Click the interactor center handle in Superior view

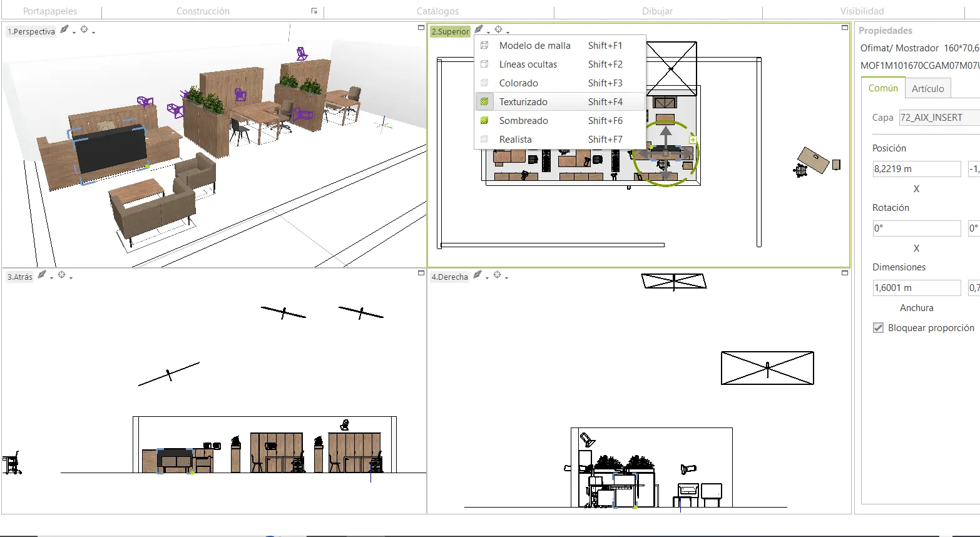(x=665, y=154)
